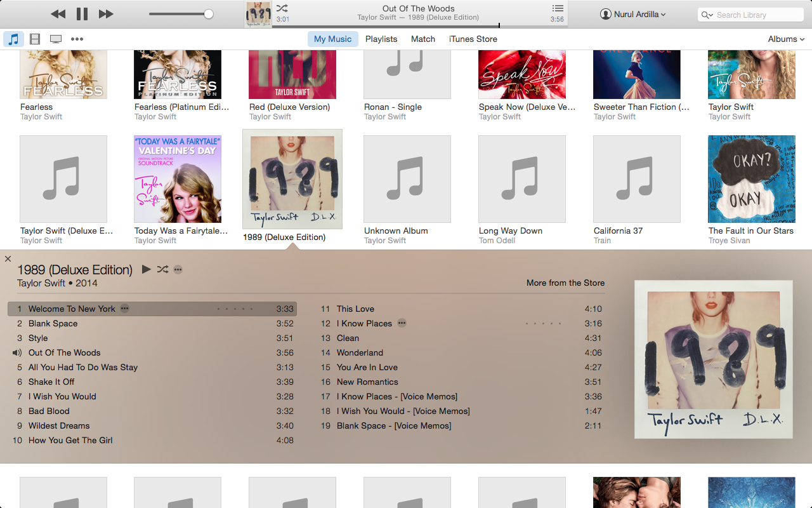This screenshot has height=508, width=812.
Task: Select You Are In Love track
Action: [x=461, y=367]
